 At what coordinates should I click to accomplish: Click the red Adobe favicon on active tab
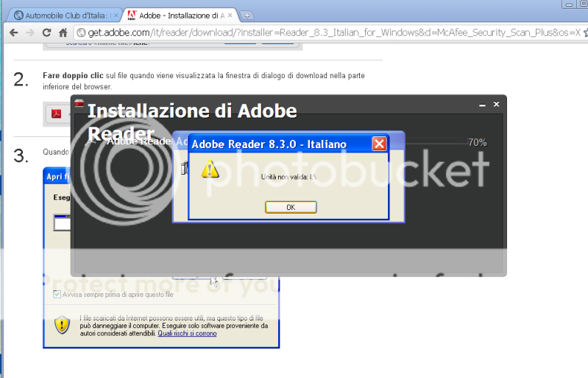(x=132, y=15)
